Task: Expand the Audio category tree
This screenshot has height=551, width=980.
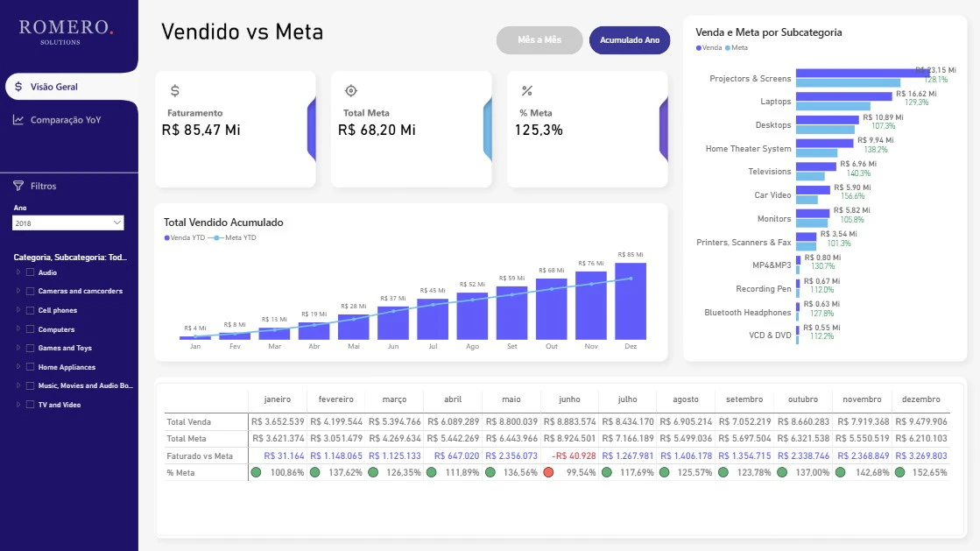Action: (18, 272)
